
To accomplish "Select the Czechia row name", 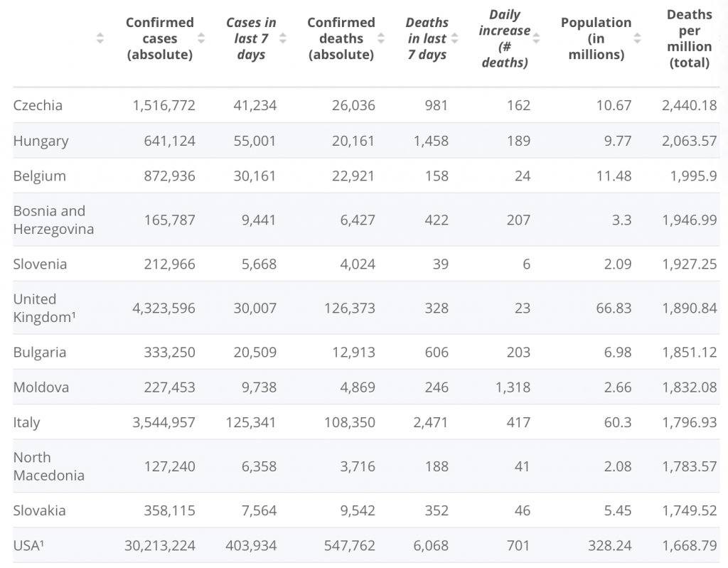I will coord(38,105).
